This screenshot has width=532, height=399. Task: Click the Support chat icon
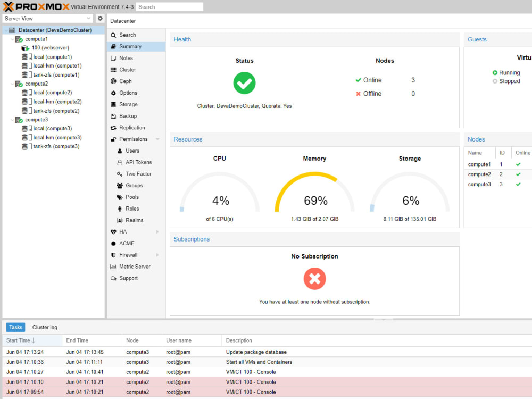pos(113,278)
